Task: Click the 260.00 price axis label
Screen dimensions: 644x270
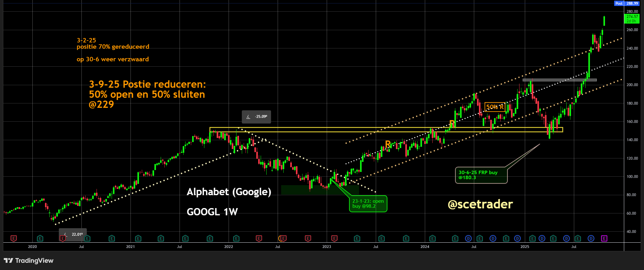Action: click(632, 30)
